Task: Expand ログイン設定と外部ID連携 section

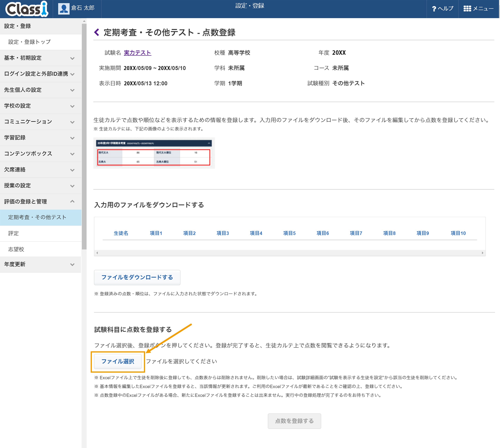Action: coord(41,74)
